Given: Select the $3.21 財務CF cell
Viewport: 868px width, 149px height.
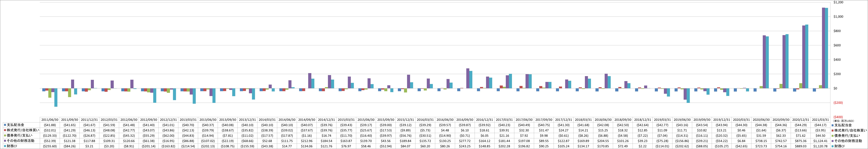Looking at the screenshot, I should click(x=89, y=146).
